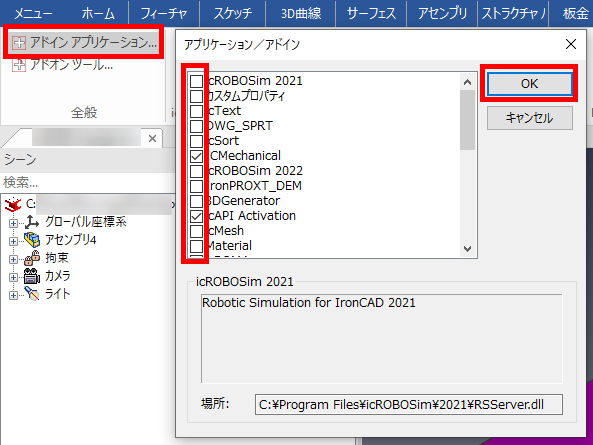Select アセンブリ4 assembly icon
The height and width of the screenshot is (445, 593).
coord(32,240)
